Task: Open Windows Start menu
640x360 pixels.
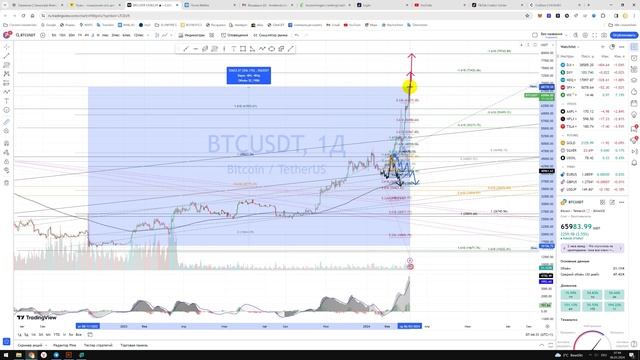Action: click(x=6, y=355)
